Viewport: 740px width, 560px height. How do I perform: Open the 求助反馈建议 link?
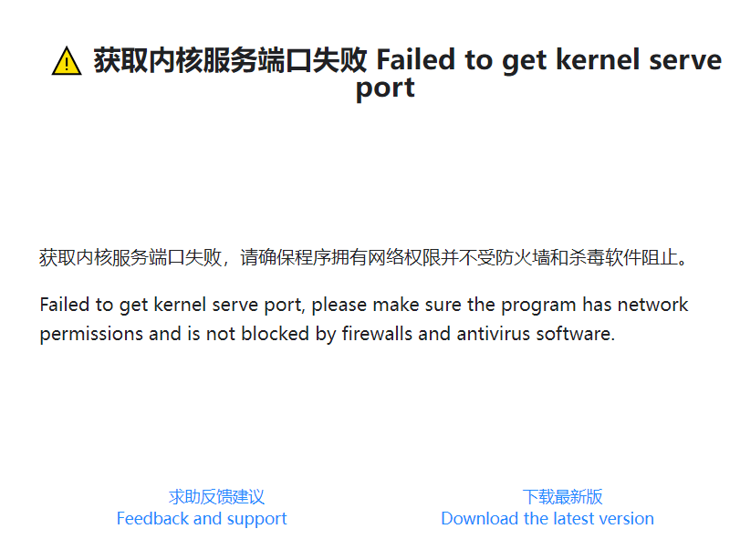click(216, 497)
